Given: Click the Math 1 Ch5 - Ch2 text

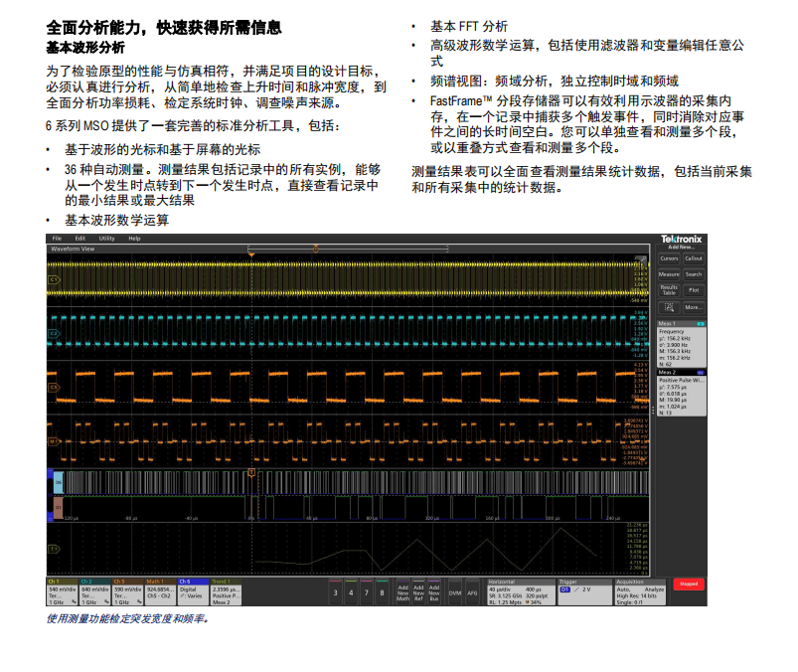Looking at the screenshot, I should point(160,595).
